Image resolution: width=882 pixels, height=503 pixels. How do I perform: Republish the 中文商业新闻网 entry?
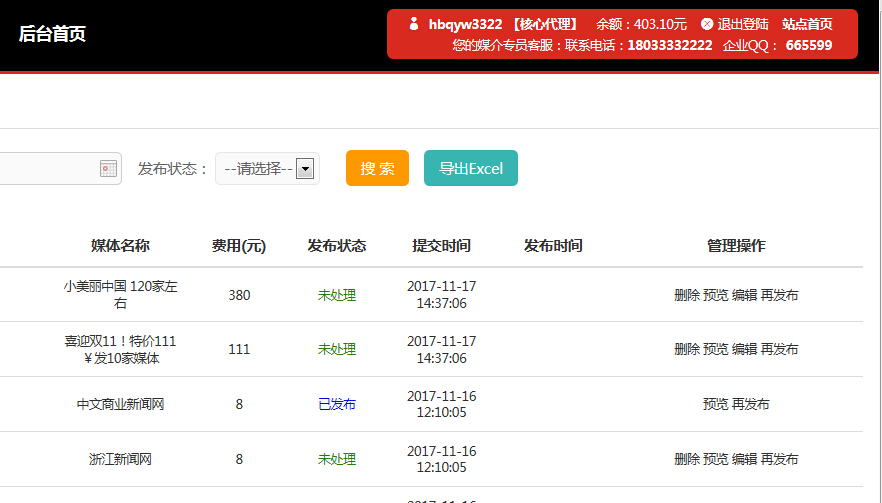click(751, 404)
